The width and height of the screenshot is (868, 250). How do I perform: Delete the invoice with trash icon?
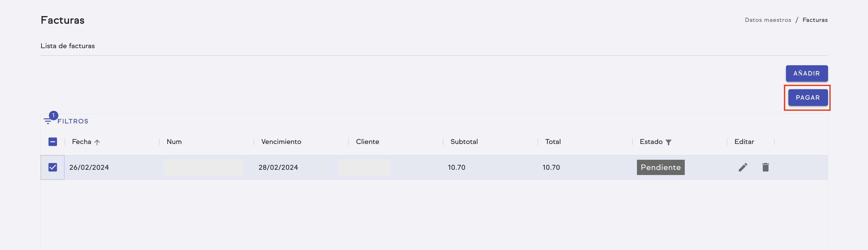[765, 167]
